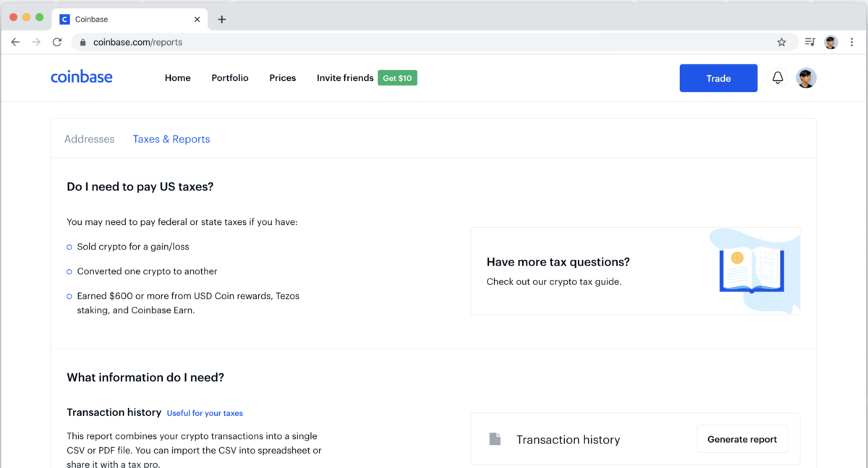Open Chrome's three-dot menu
This screenshot has height=468, width=868.
point(851,42)
